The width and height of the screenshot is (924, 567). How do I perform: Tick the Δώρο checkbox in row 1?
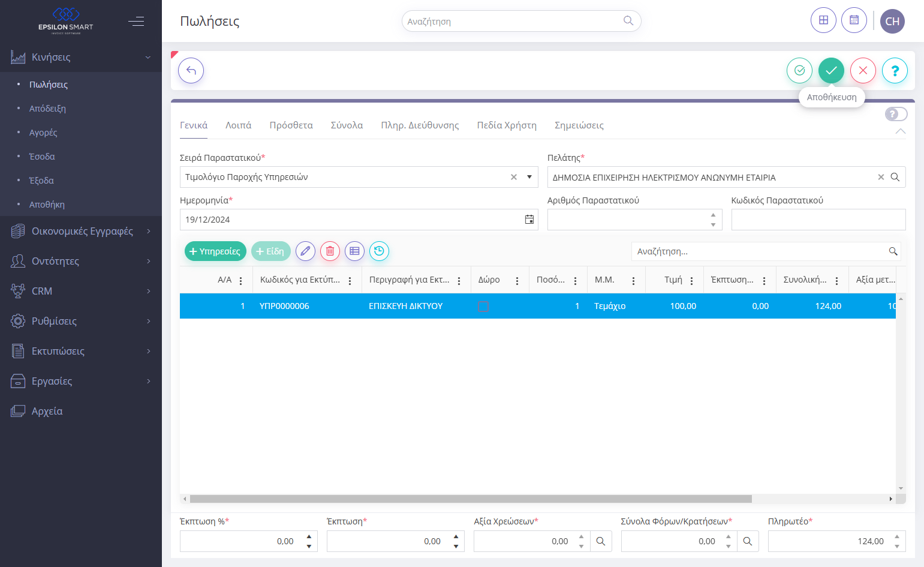pos(483,306)
